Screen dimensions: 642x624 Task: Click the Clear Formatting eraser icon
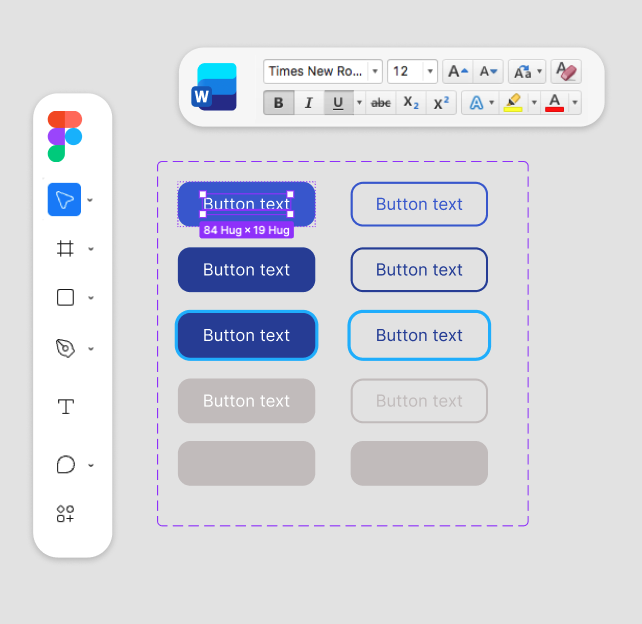pyautogui.click(x=566, y=72)
